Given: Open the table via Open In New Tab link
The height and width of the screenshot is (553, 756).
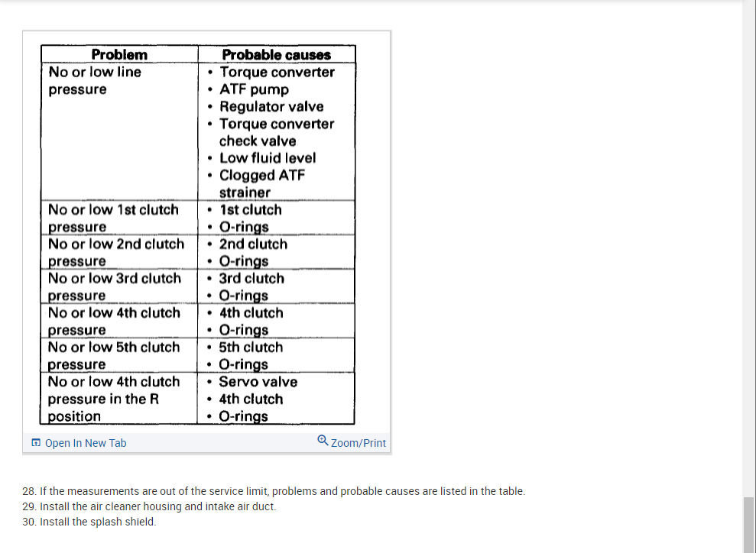Looking at the screenshot, I should click(x=86, y=443).
